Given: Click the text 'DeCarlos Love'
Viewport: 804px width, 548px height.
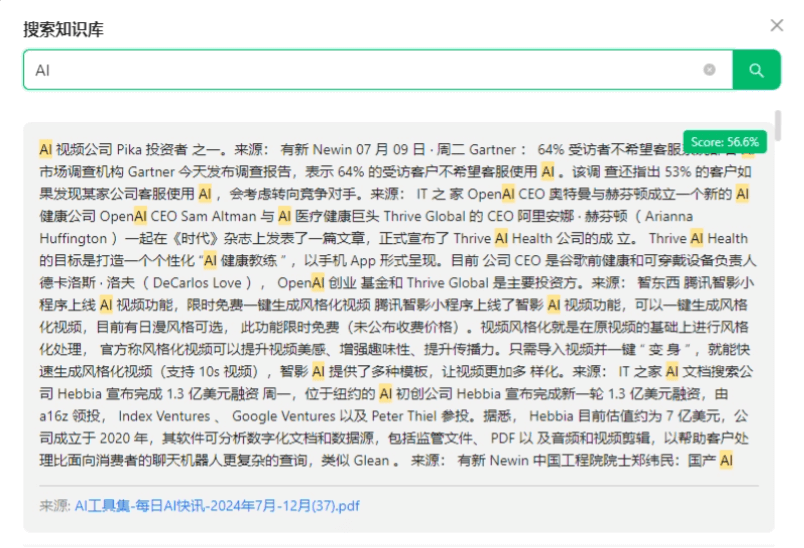Looking at the screenshot, I should click(x=197, y=283).
